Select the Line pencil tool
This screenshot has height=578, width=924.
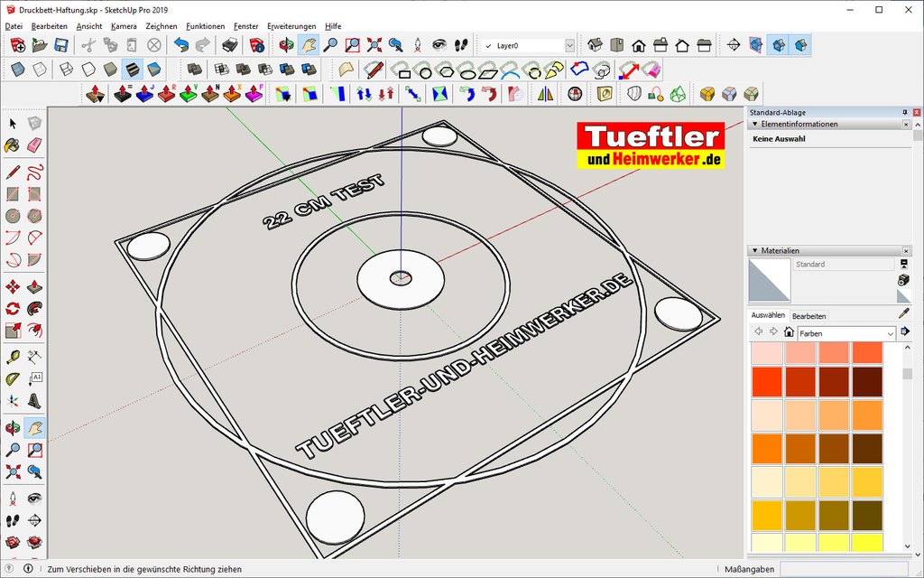(x=13, y=172)
